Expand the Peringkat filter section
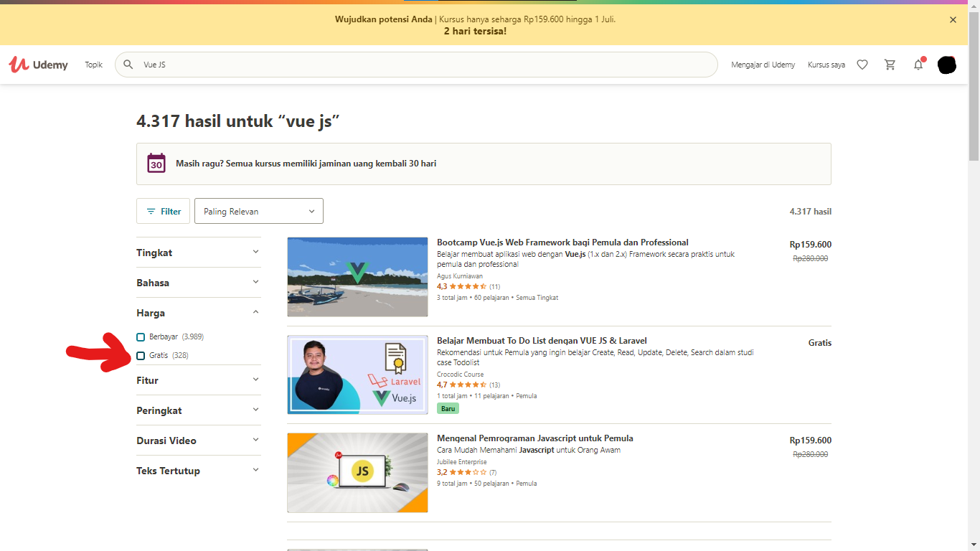The height and width of the screenshot is (551, 980). [199, 410]
